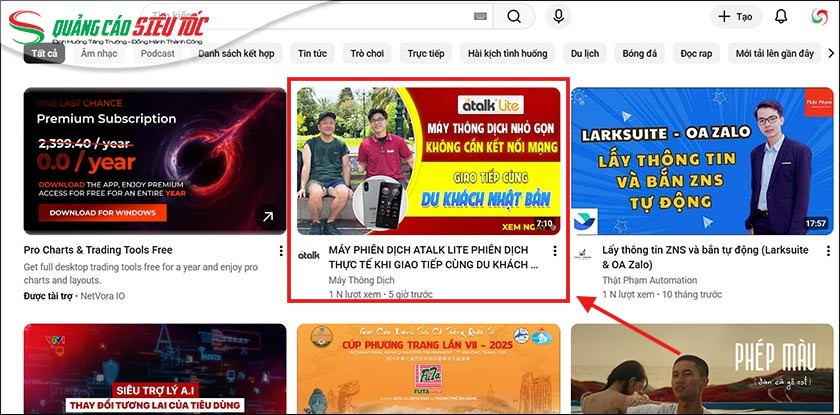
Task: Select the Đọc rap chip
Action: coord(696,54)
